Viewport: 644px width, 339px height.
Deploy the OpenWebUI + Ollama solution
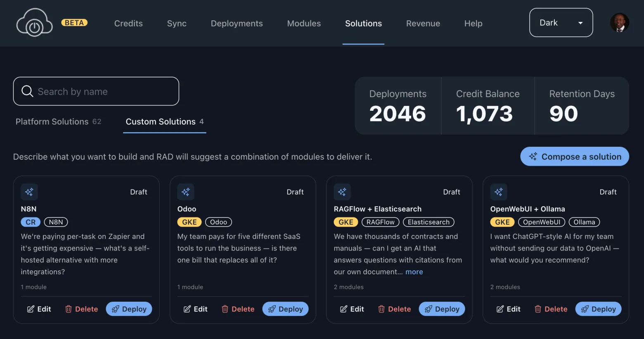pyautogui.click(x=598, y=309)
